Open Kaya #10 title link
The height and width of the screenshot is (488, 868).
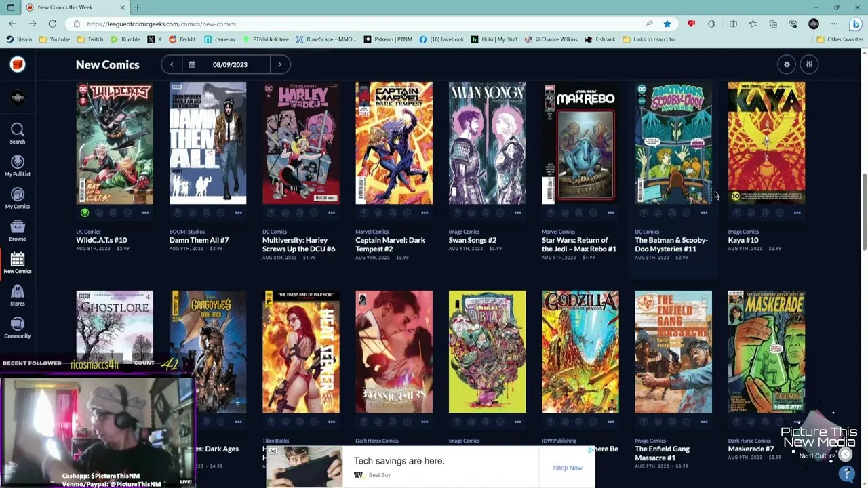coord(743,240)
